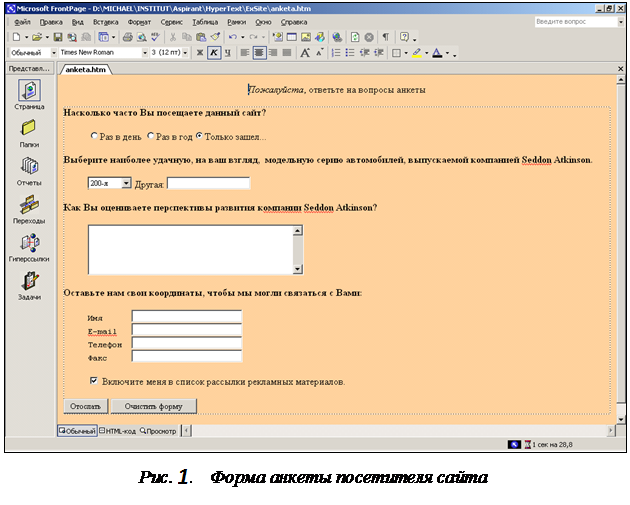Toggle align left button
The height and width of the screenshot is (505, 630).
pyautogui.click(x=245, y=53)
